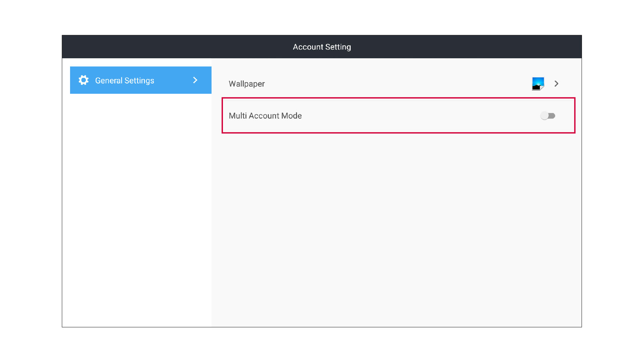Screen dimensions: 644x362
Task: Click the Multi Account Mode label
Action: pos(265,116)
